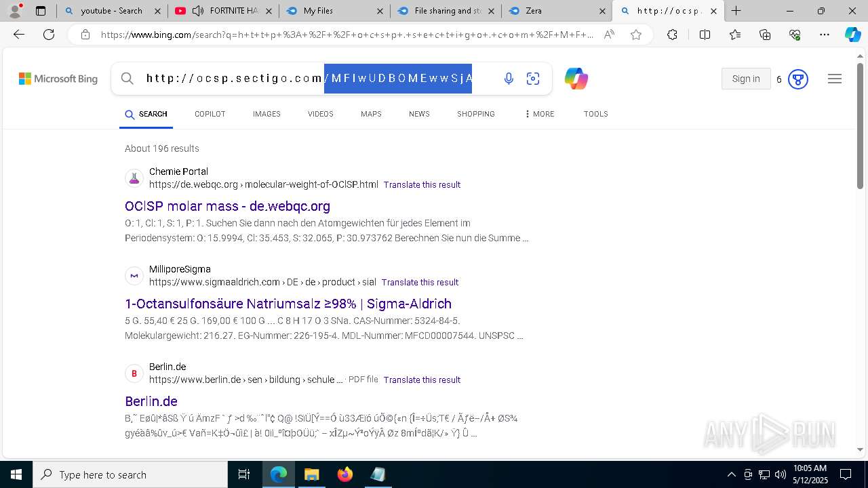Open the tab actions menu icon
868x488 pixels.
pos(41,11)
